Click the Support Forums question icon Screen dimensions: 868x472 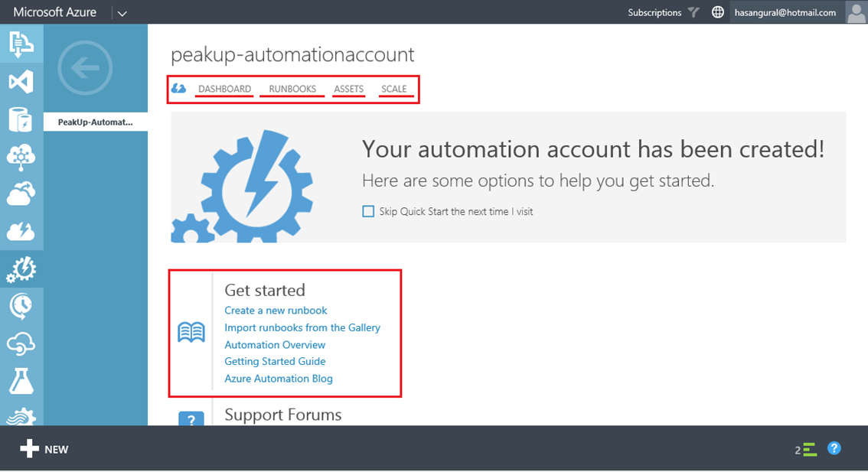(191, 418)
